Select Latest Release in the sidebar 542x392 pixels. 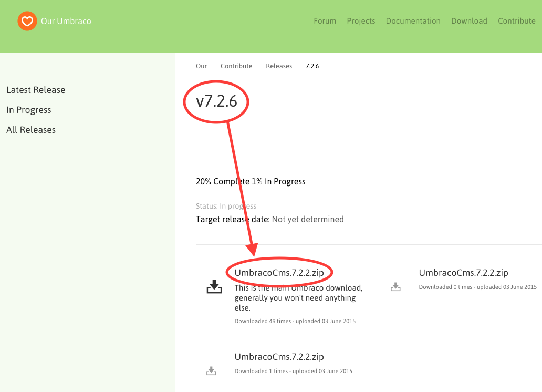coord(36,90)
